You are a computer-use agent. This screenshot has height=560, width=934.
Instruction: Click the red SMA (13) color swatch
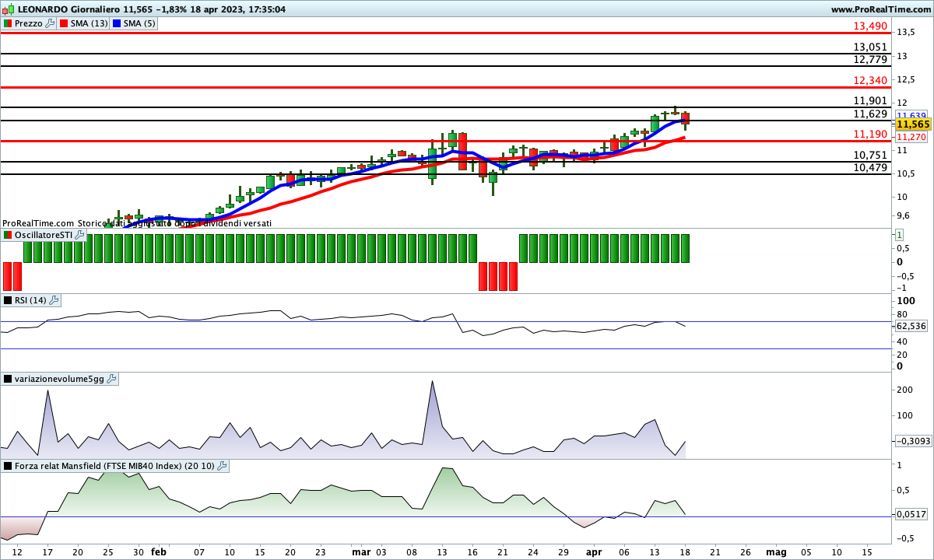65,23
